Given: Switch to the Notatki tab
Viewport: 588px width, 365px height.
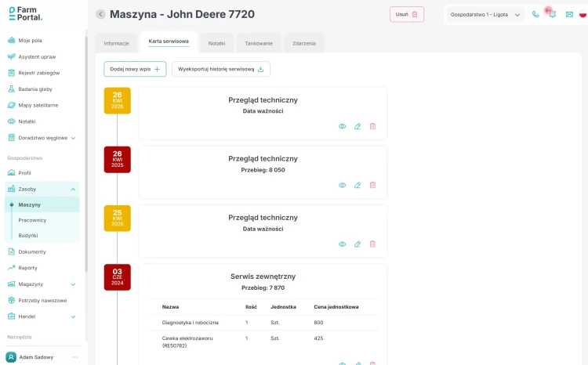Looking at the screenshot, I should tap(216, 43).
